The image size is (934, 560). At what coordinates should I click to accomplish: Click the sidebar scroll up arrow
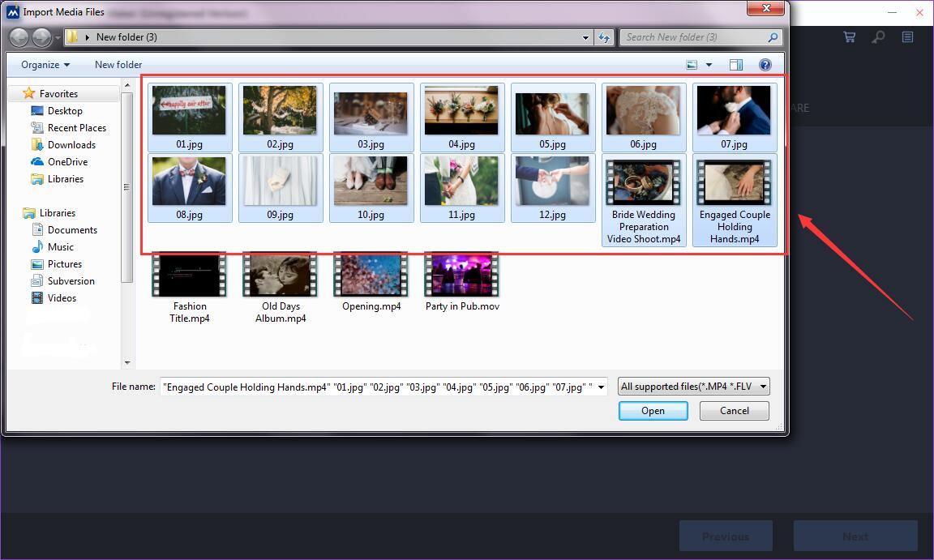pyautogui.click(x=126, y=86)
